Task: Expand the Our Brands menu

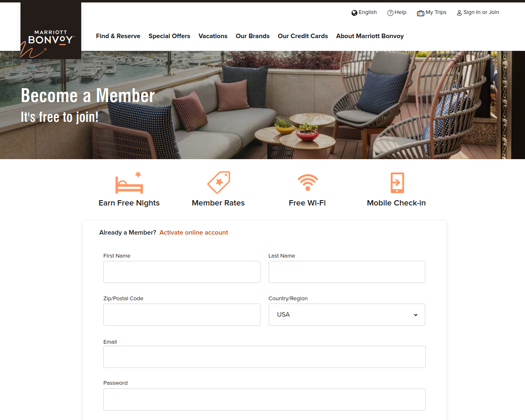Action: point(253,36)
